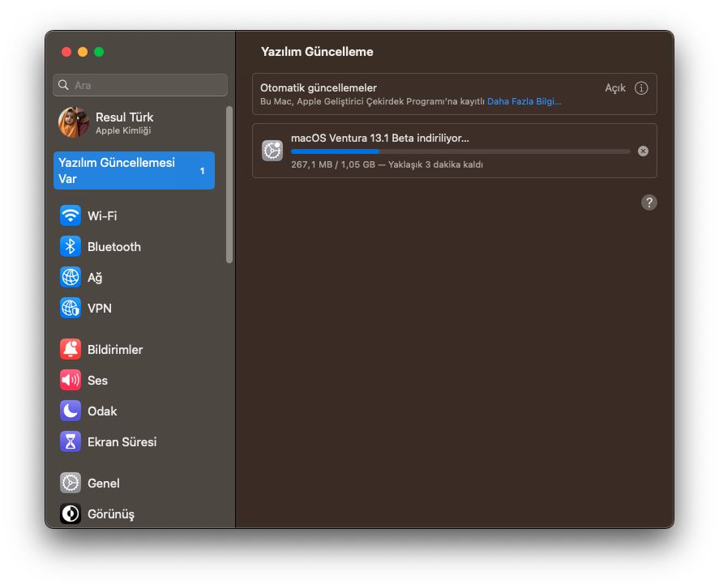Image resolution: width=719 pixels, height=588 pixels.
Task: Click the Ara search field
Action: click(140, 85)
